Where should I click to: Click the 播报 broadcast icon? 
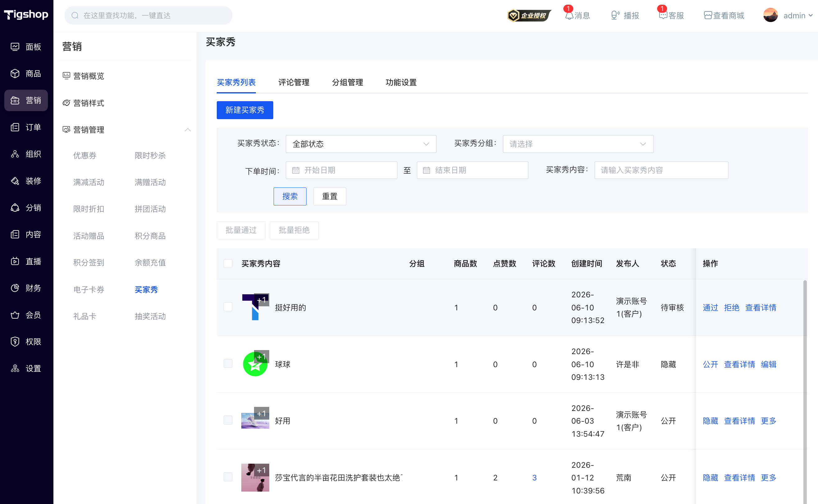pos(615,16)
